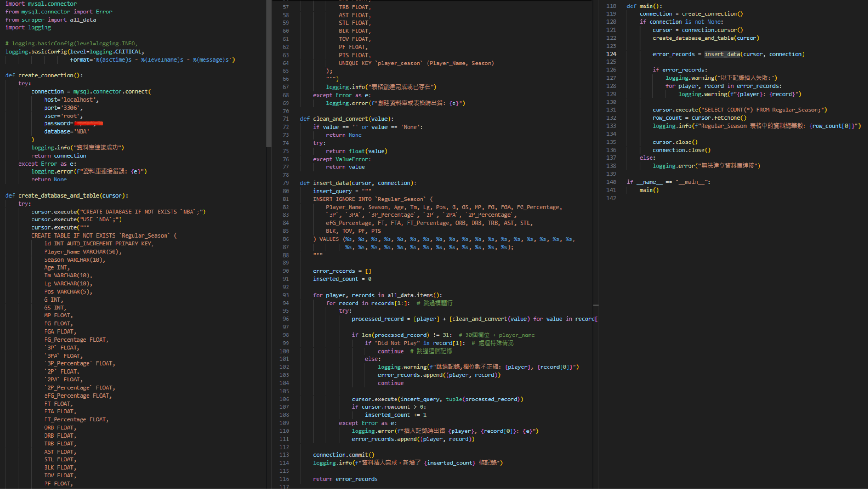Viewport: 868px width, 490px height.
Task: Select the CREATE TABLE string on line 506 area
Action: point(79,235)
